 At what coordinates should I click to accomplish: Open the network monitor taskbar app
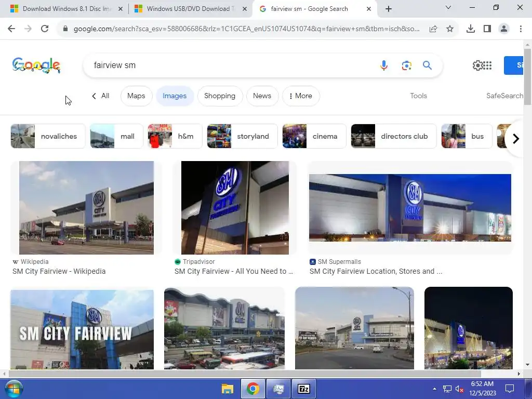pos(278,389)
